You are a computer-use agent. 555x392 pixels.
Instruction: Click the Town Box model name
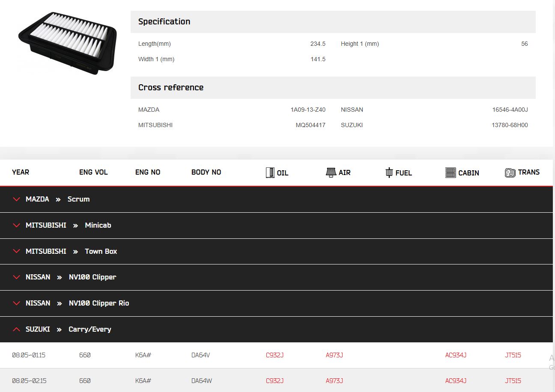pyautogui.click(x=101, y=251)
